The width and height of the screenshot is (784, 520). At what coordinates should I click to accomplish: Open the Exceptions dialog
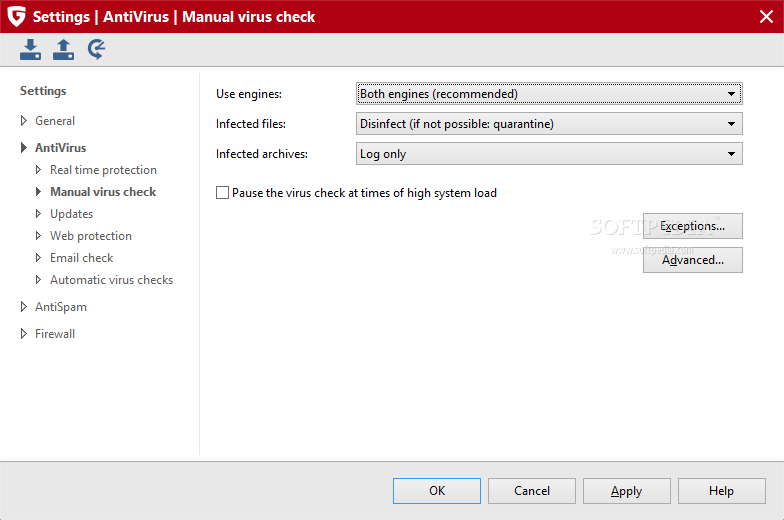tap(692, 226)
